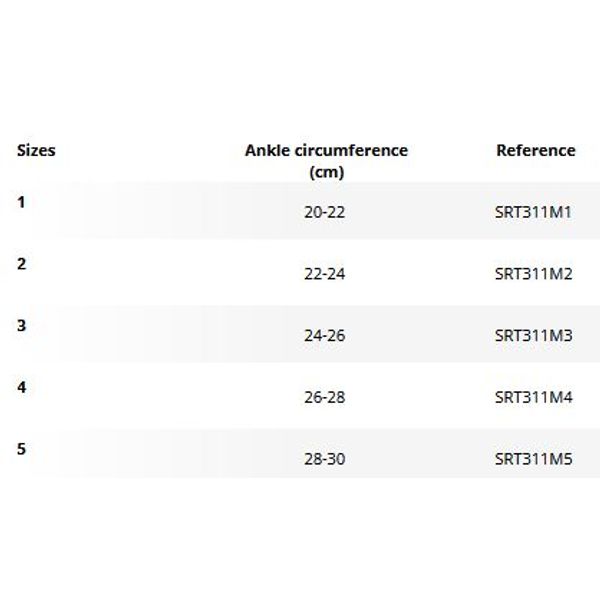The width and height of the screenshot is (600, 600).
Task: Click the 26-28 circumference value
Action: 324,397
